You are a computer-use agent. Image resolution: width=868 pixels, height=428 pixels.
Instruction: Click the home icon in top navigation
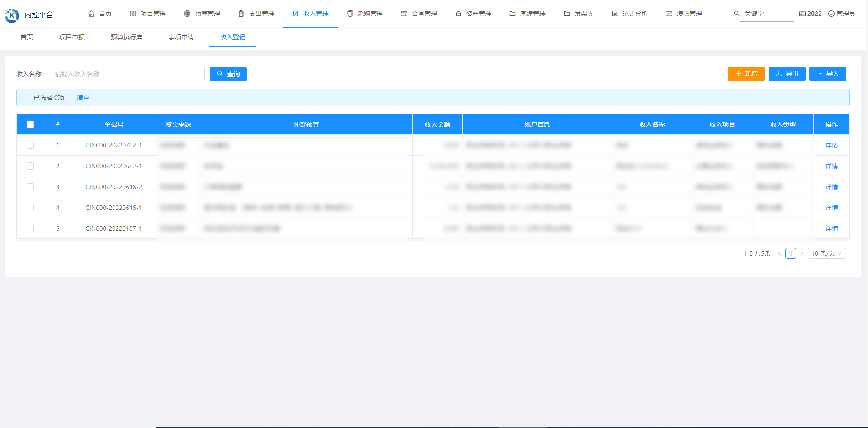pyautogui.click(x=91, y=14)
